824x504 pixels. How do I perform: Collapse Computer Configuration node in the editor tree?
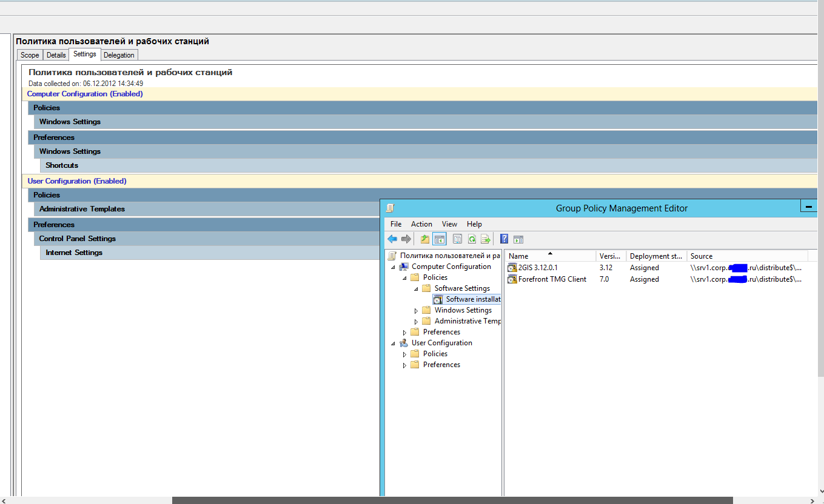393,267
